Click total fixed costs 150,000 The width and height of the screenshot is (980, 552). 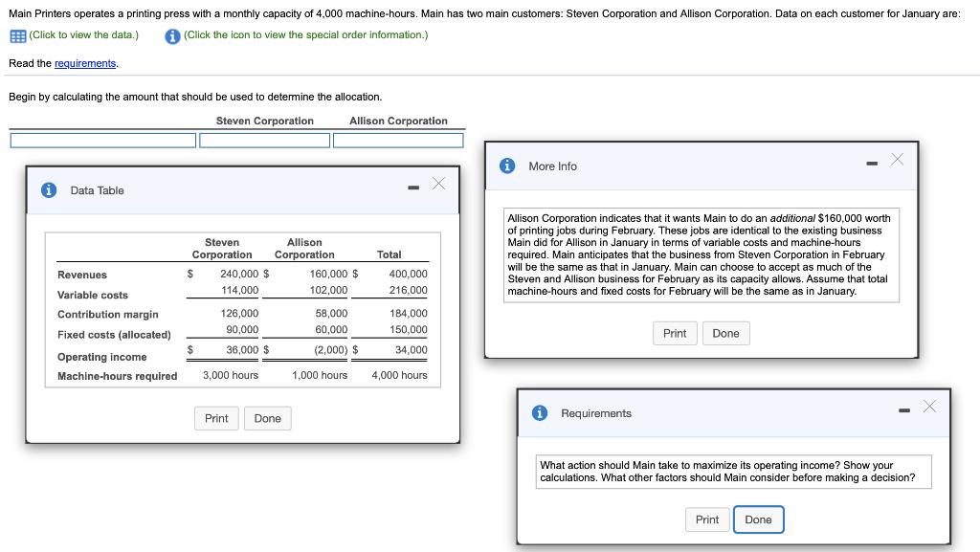point(408,329)
